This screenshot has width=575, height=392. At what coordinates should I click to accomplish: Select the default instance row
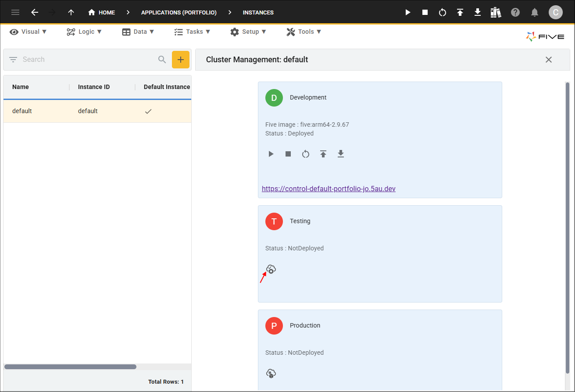97,111
